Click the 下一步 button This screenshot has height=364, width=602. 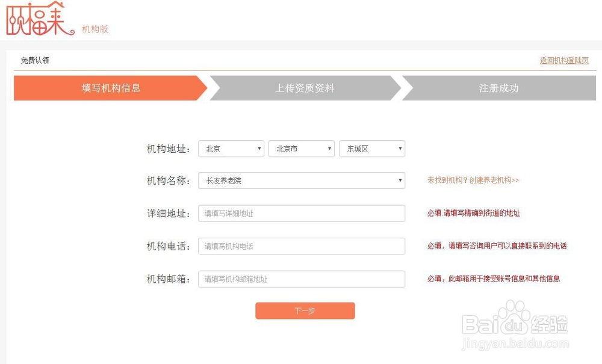[305, 310]
